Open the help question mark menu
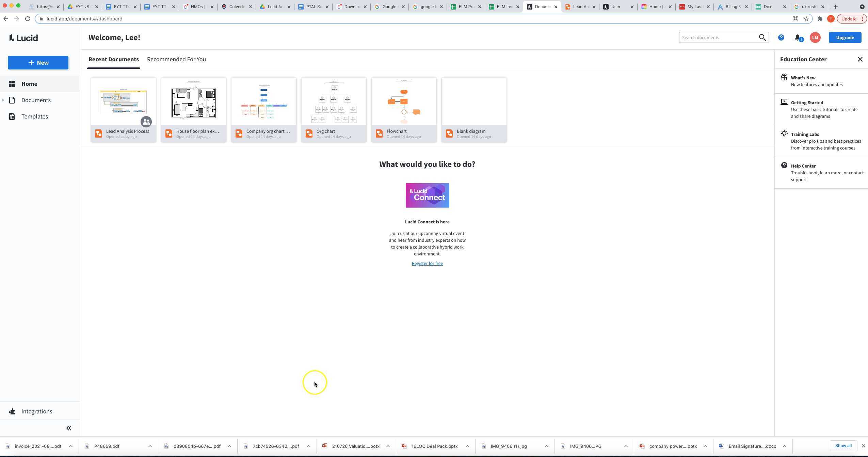This screenshot has width=868, height=457. (x=781, y=37)
